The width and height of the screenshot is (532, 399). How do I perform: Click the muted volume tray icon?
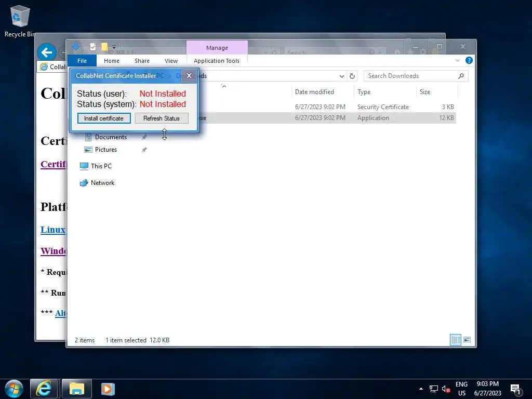pyautogui.click(x=446, y=389)
